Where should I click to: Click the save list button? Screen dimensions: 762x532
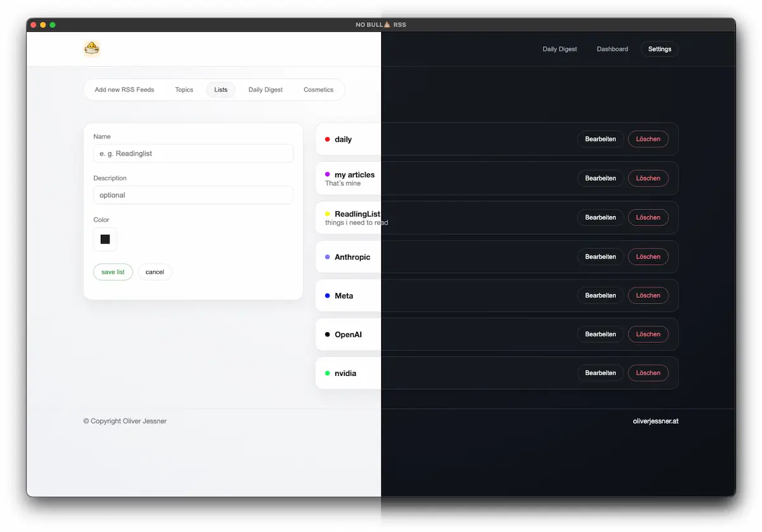[113, 272]
